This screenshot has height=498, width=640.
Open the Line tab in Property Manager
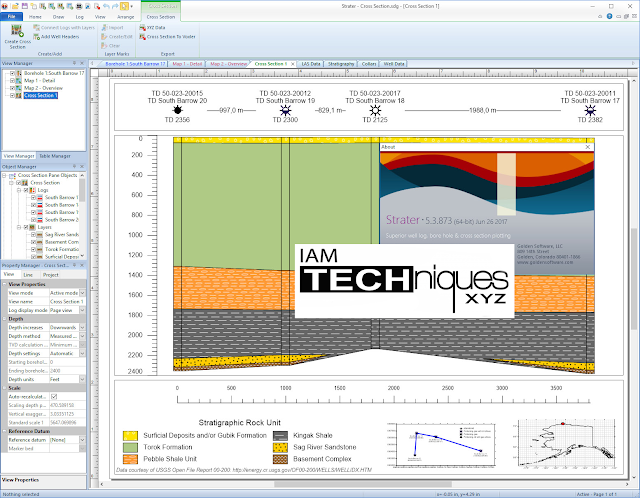(x=28, y=275)
